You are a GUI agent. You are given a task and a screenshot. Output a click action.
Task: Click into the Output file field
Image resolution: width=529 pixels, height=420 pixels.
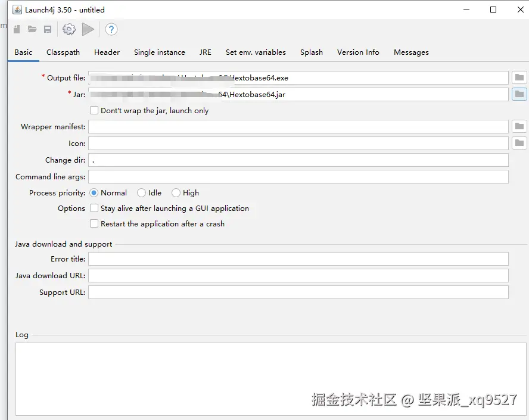pos(298,77)
